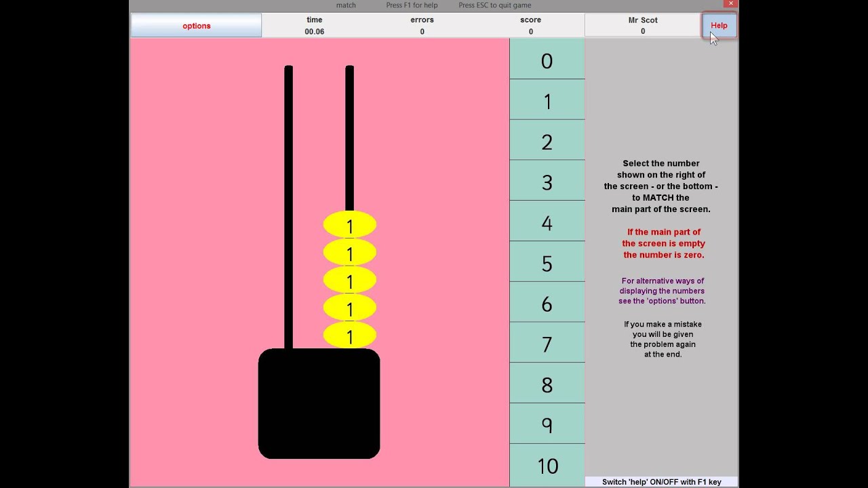Close the match game window

coord(730,4)
